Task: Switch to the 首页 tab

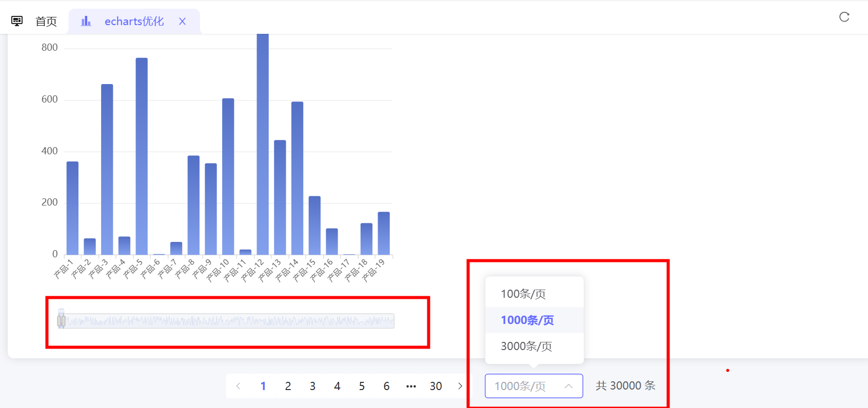Action: coord(46,21)
